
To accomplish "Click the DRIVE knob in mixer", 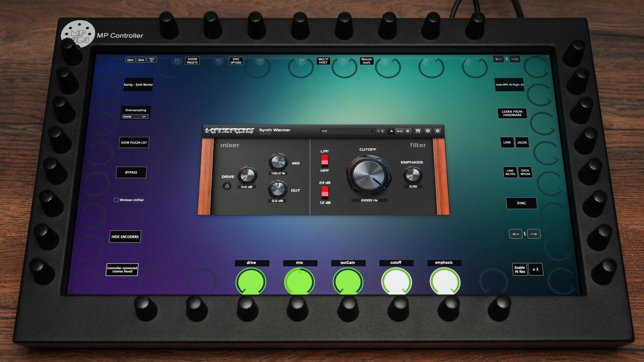I will coord(247,175).
